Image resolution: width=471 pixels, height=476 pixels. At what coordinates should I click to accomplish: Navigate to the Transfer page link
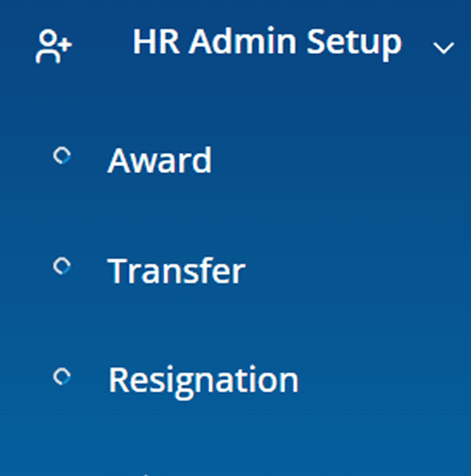[x=176, y=271]
